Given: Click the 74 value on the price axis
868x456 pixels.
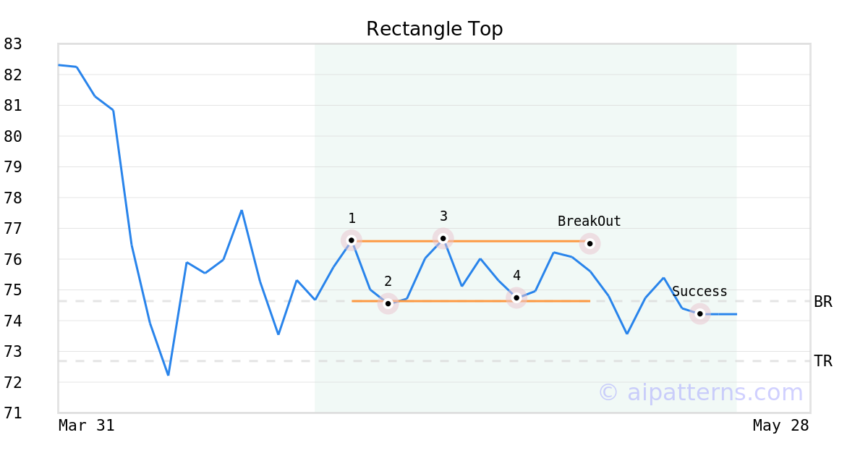Looking at the screenshot, I should coord(13,321).
